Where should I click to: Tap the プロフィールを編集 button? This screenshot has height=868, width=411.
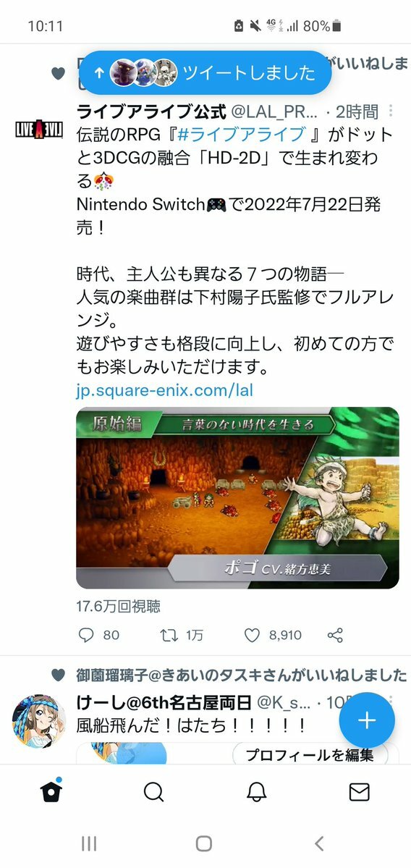point(310,754)
